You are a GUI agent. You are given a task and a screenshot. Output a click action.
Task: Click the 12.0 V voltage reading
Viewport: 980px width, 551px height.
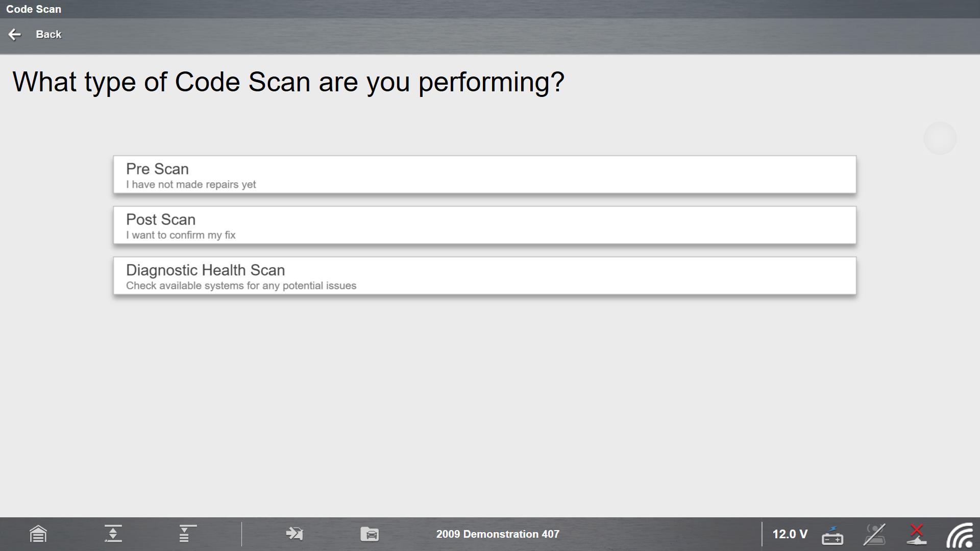click(x=790, y=534)
